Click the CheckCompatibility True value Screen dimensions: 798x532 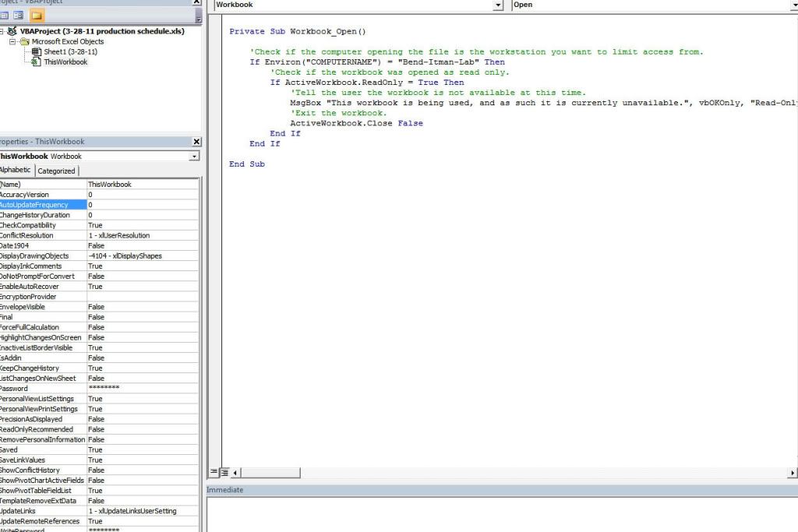[x=95, y=225]
